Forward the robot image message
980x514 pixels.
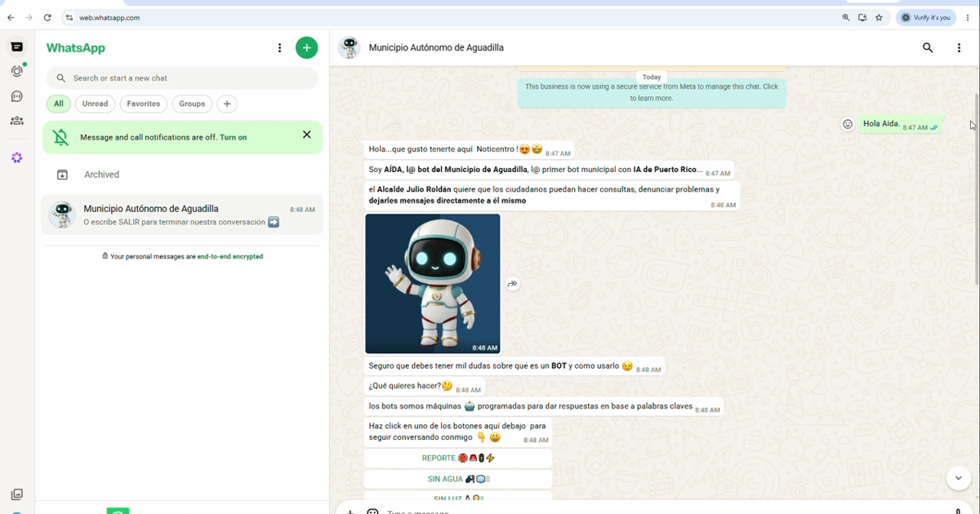point(512,284)
